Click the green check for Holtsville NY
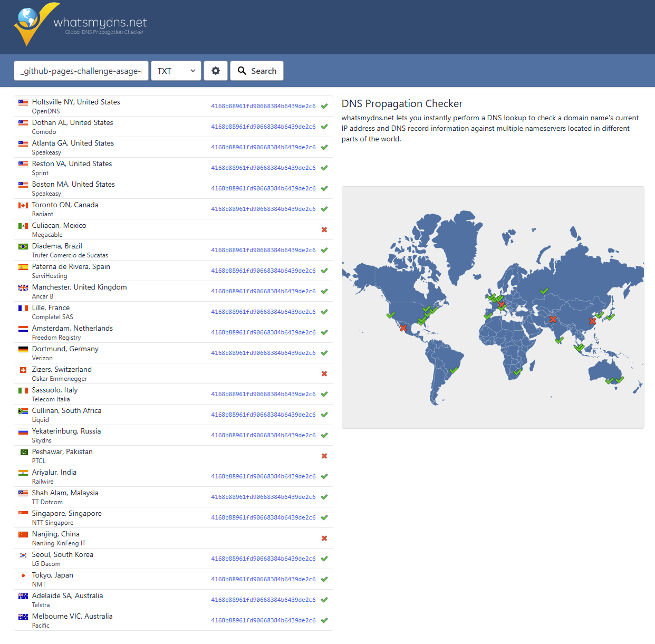The height and width of the screenshot is (644, 655). tap(324, 106)
